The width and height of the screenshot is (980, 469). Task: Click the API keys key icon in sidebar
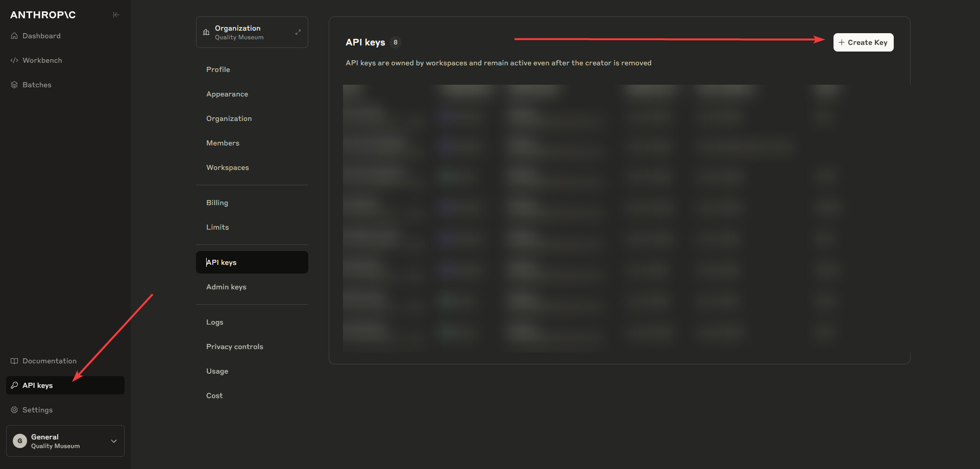pos(14,385)
